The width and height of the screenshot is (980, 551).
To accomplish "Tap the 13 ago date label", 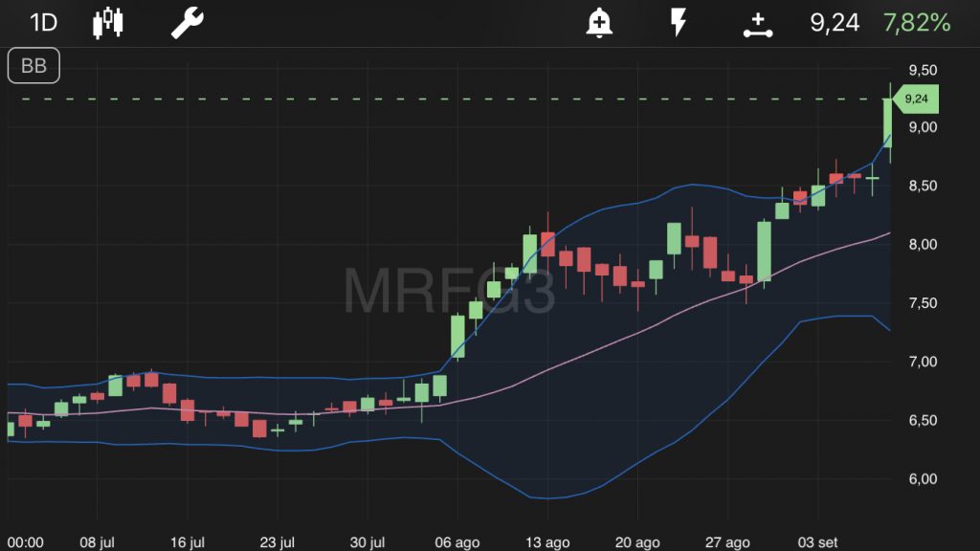I will 547,542.
